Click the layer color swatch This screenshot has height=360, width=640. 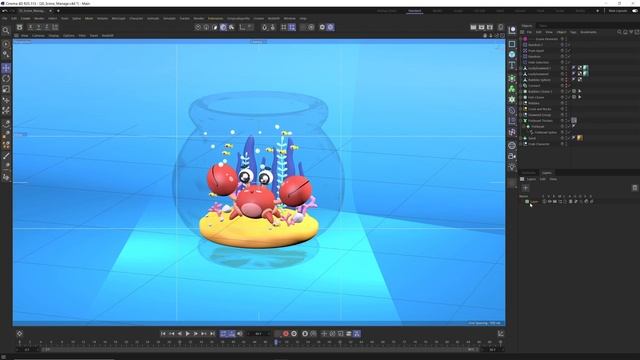point(527,201)
